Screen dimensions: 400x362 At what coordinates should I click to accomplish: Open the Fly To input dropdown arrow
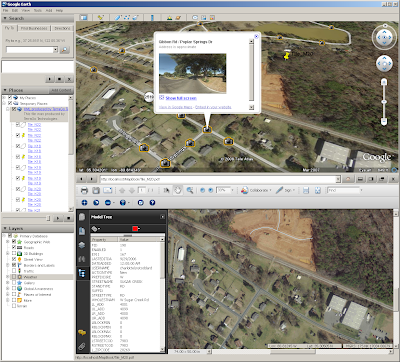click(x=55, y=50)
